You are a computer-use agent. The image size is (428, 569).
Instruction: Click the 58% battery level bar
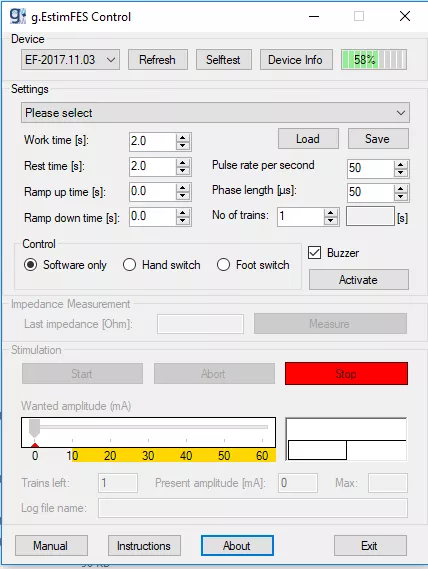(374, 60)
